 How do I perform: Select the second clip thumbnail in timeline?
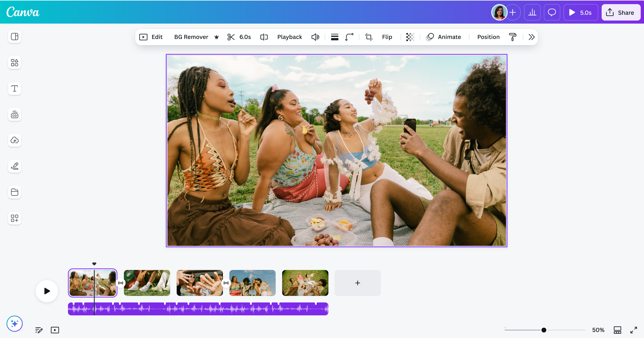147,283
